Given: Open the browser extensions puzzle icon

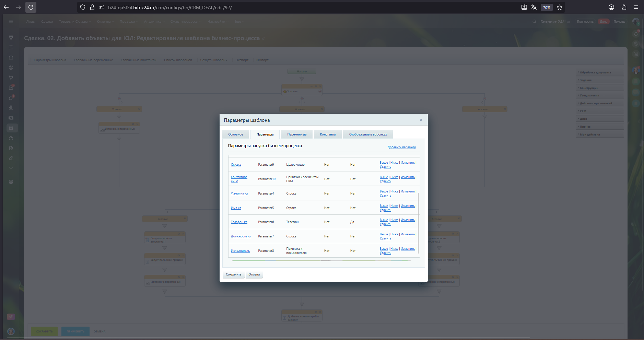Looking at the screenshot, I should [x=624, y=7].
